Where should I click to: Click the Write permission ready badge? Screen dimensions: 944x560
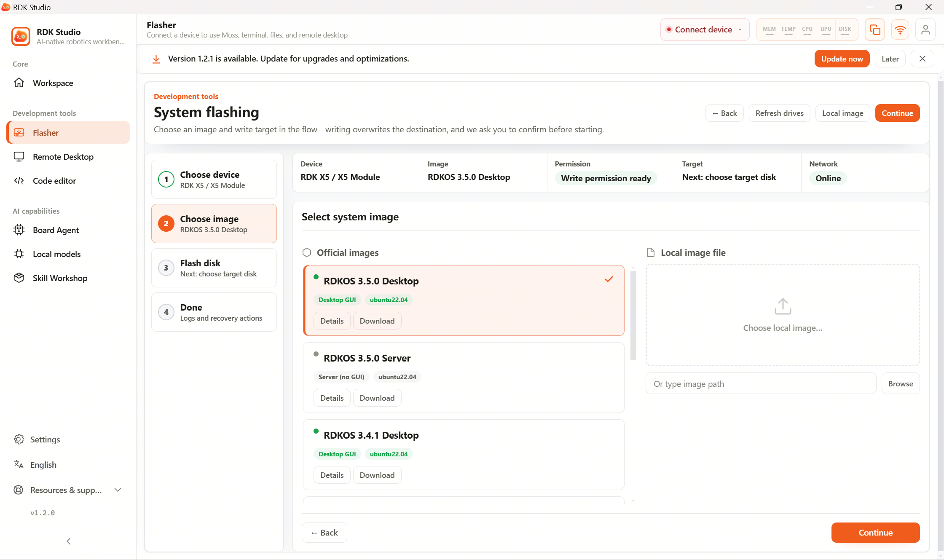[606, 178]
